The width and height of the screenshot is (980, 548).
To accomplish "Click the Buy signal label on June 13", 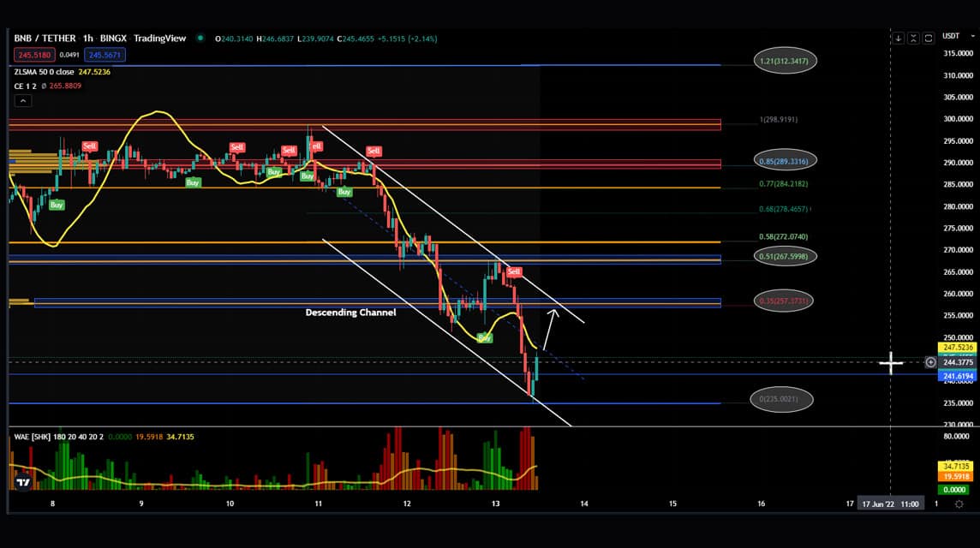I will (484, 338).
